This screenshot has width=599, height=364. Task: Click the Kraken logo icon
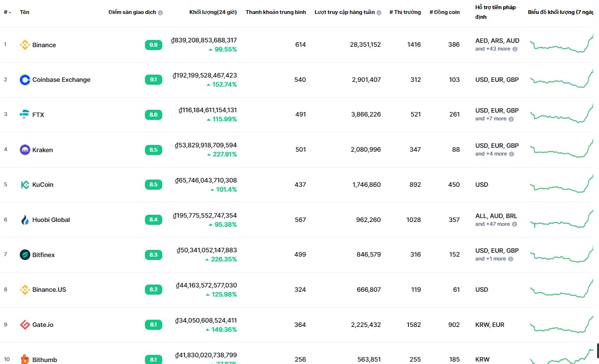tap(25, 150)
